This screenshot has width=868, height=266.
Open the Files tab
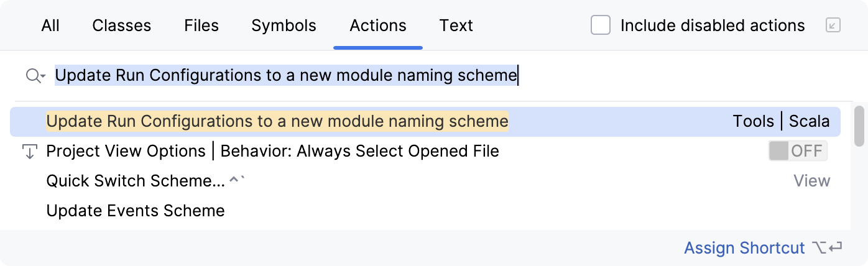click(x=201, y=25)
